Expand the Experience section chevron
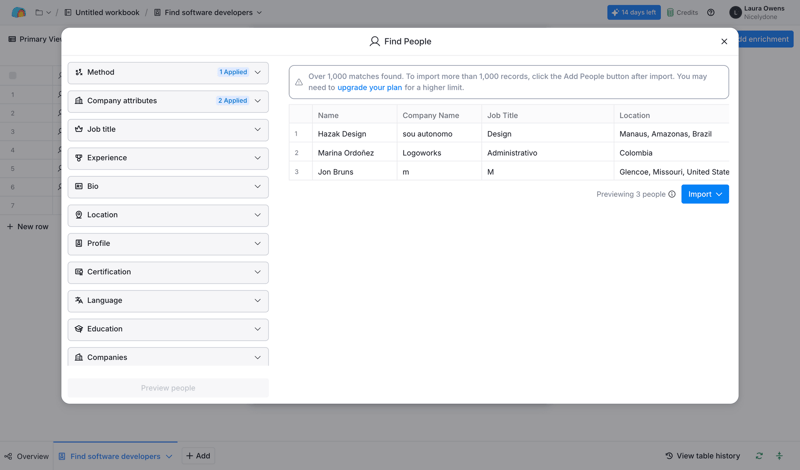The height and width of the screenshot is (470, 800). click(258, 158)
